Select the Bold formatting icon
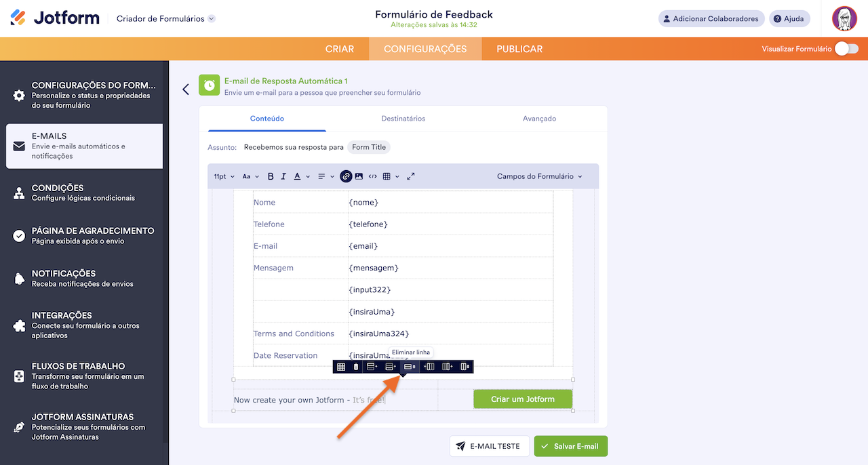This screenshot has height=465, width=868. tap(271, 176)
